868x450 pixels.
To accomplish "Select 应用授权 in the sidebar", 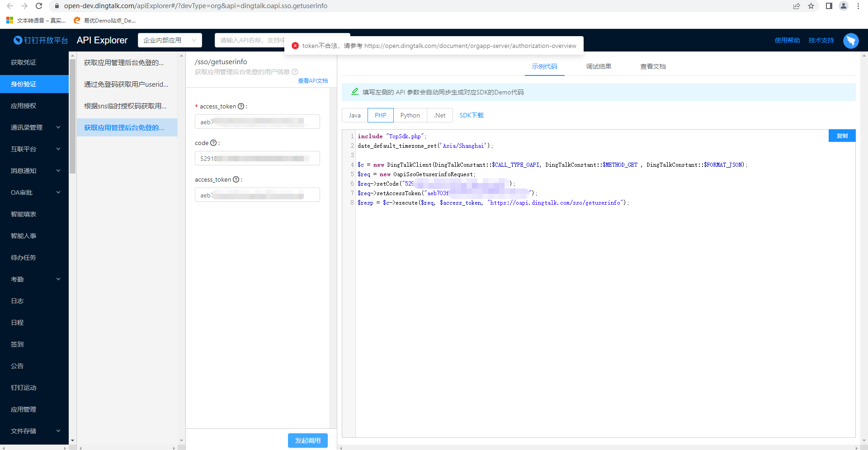I will pyautogui.click(x=34, y=106).
